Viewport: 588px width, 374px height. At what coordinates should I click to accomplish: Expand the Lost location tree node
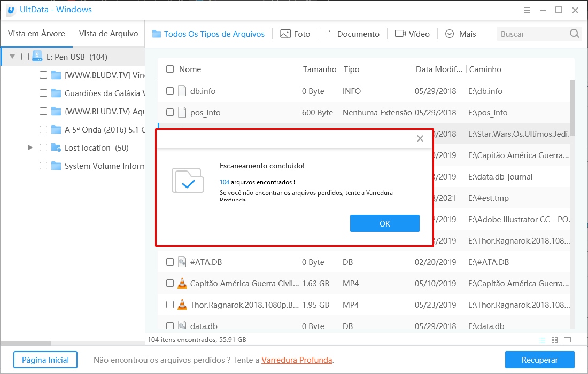30,147
